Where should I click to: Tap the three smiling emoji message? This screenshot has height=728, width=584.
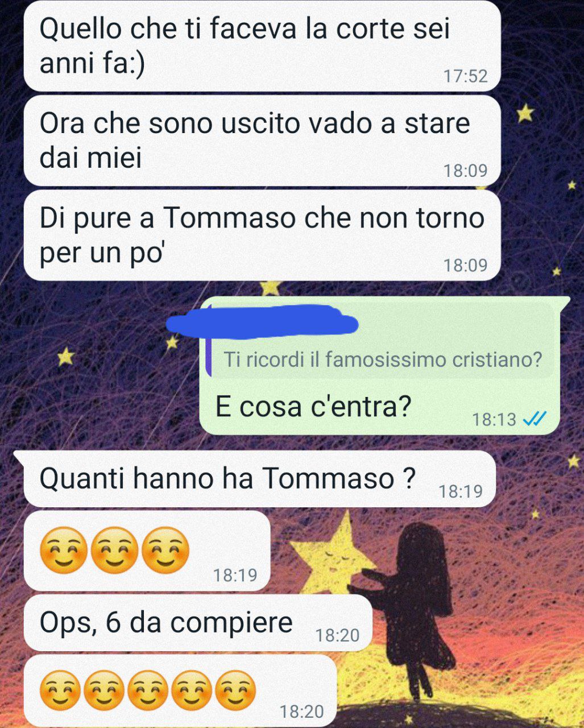[x=147, y=551]
